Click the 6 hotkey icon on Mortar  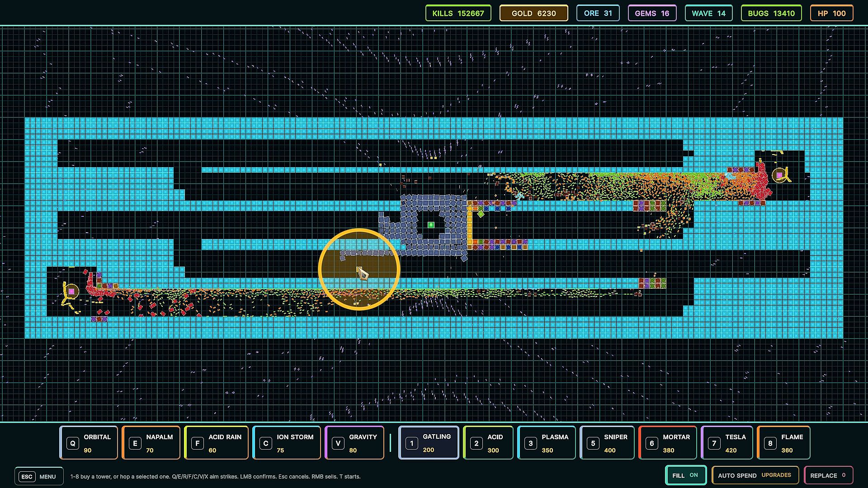coord(652,443)
